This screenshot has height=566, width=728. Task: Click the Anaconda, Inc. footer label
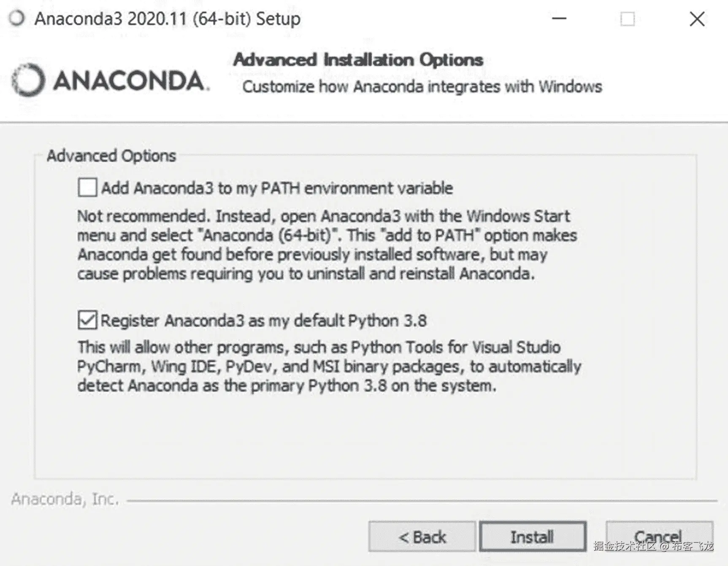point(65,499)
